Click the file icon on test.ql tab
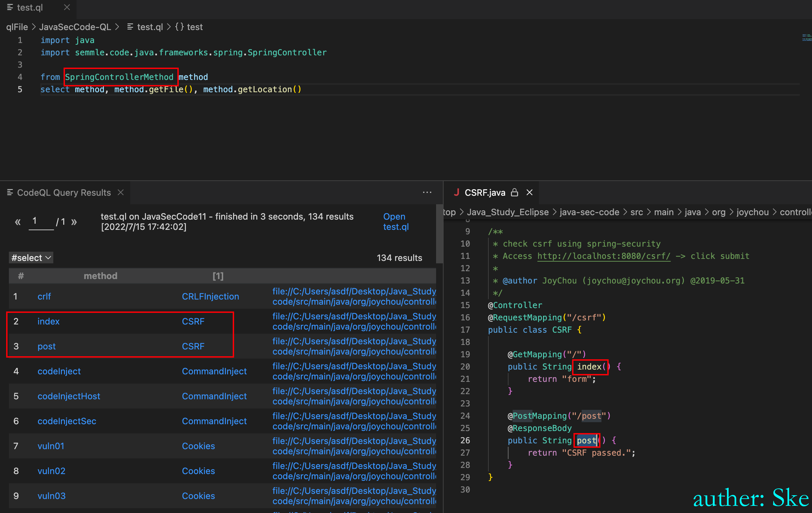The height and width of the screenshot is (513, 812). tap(10, 7)
